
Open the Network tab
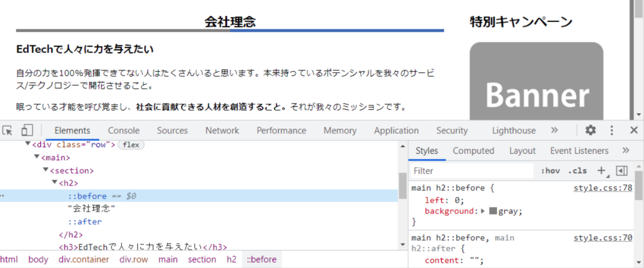tap(222, 130)
